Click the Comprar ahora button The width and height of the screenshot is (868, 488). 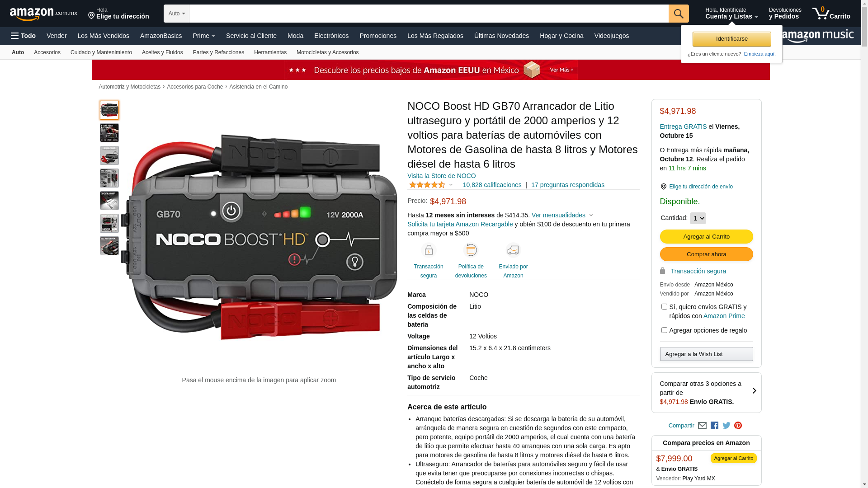(706, 254)
